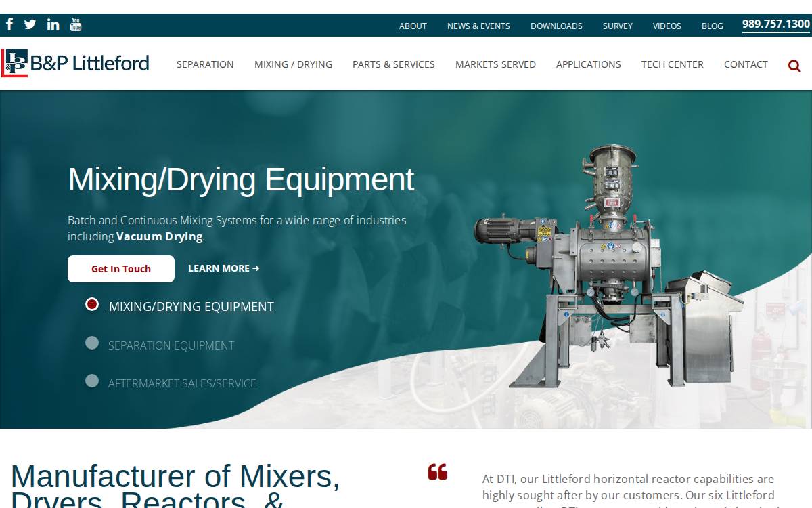Follow the Learn More arrow link
The image size is (812, 508).
224,268
